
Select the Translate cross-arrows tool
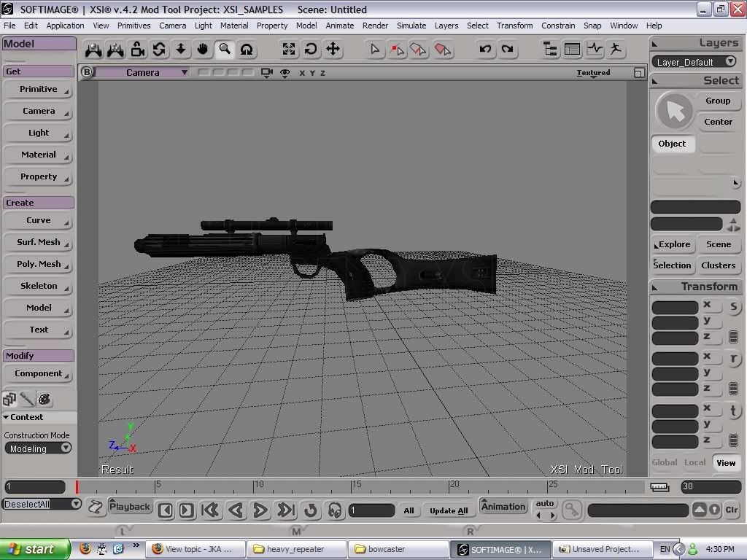point(333,49)
